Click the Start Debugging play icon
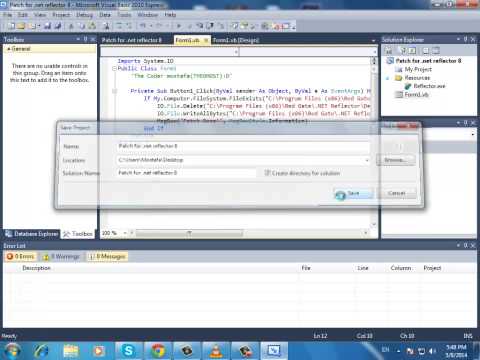 (x=179, y=26)
